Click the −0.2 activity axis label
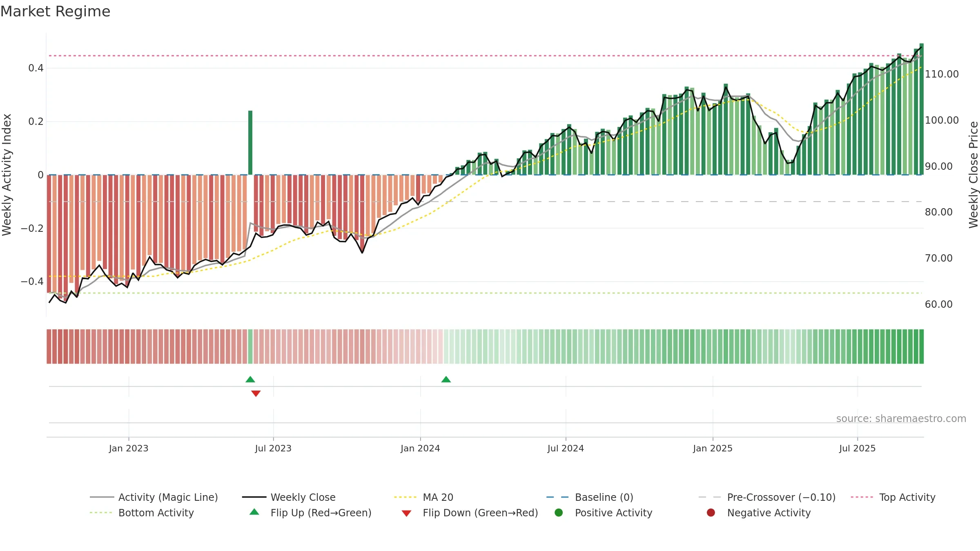This screenshot has height=551, width=980. (x=32, y=229)
